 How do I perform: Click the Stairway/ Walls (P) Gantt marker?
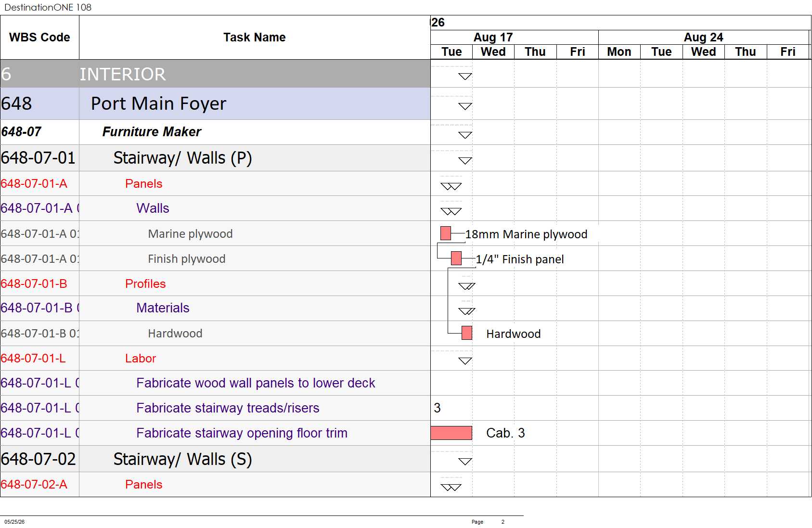tap(465, 161)
